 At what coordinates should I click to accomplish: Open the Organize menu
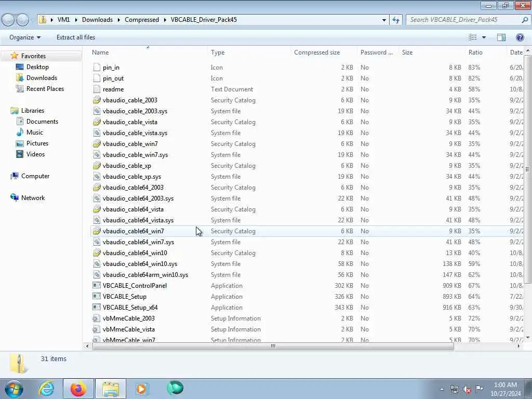(25, 37)
